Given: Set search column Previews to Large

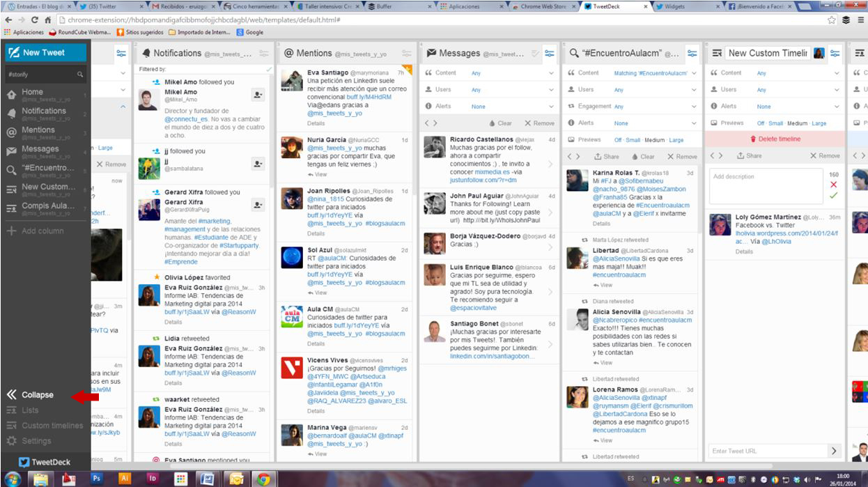Looking at the screenshot, I should [x=676, y=140].
